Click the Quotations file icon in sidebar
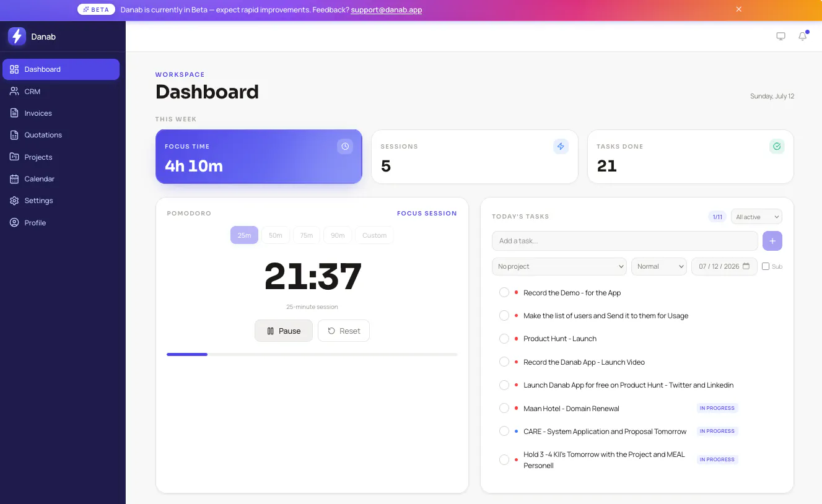Image resolution: width=822 pixels, height=504 pixels. (x=14, y=135)
